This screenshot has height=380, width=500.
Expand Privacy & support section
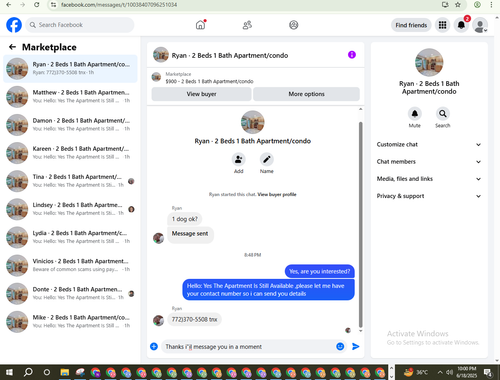pyautogui.click(x=429, y=196)
